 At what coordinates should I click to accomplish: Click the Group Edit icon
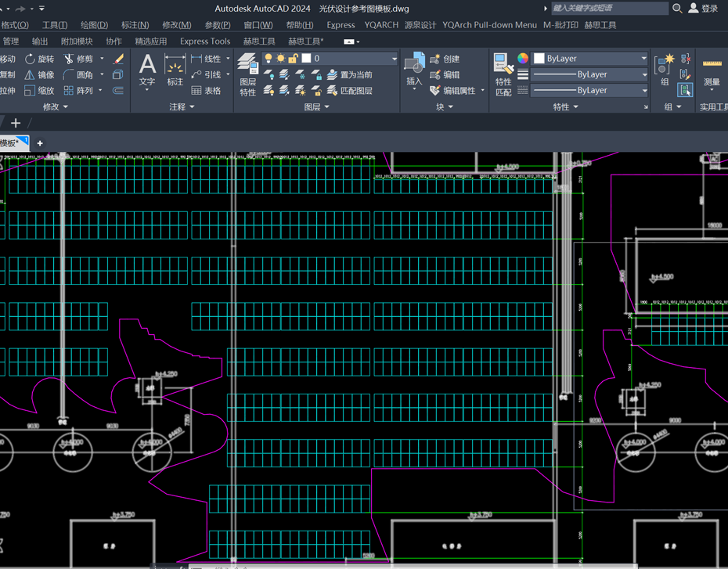pos(685,74)
